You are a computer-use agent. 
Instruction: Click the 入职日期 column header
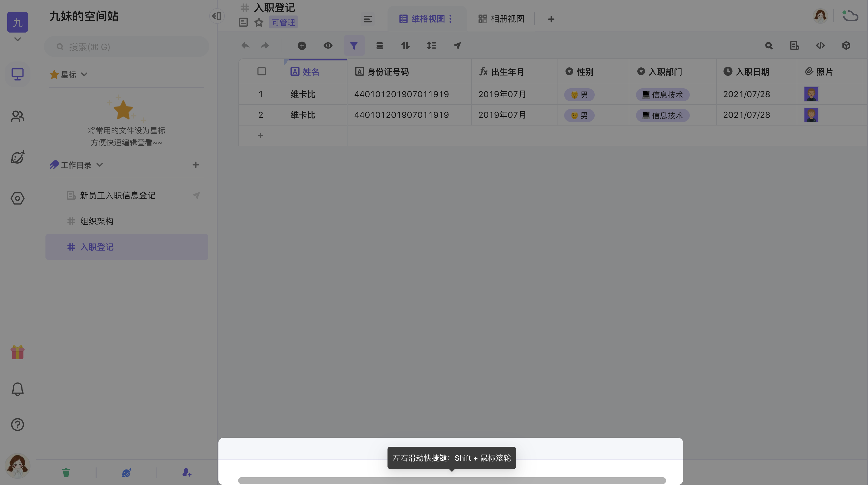756,72
